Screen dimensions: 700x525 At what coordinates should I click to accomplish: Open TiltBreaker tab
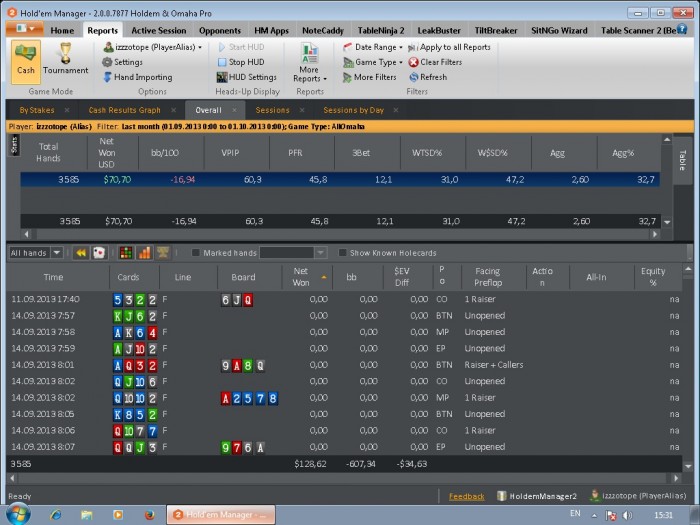click(496, 30)
